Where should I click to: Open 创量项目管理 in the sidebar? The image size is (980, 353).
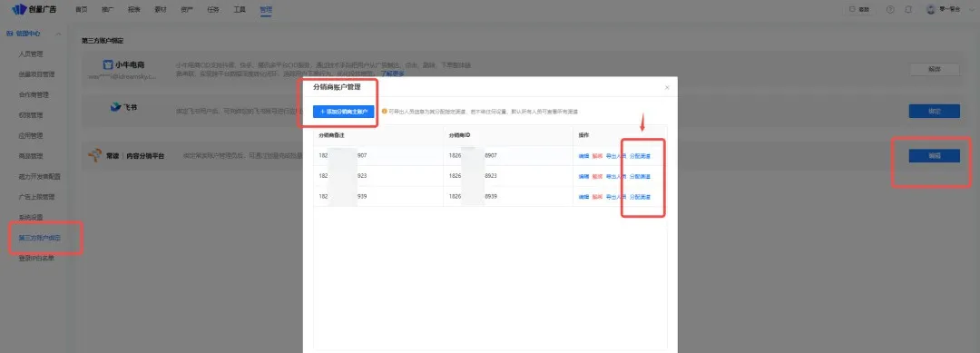pos(36,74)
